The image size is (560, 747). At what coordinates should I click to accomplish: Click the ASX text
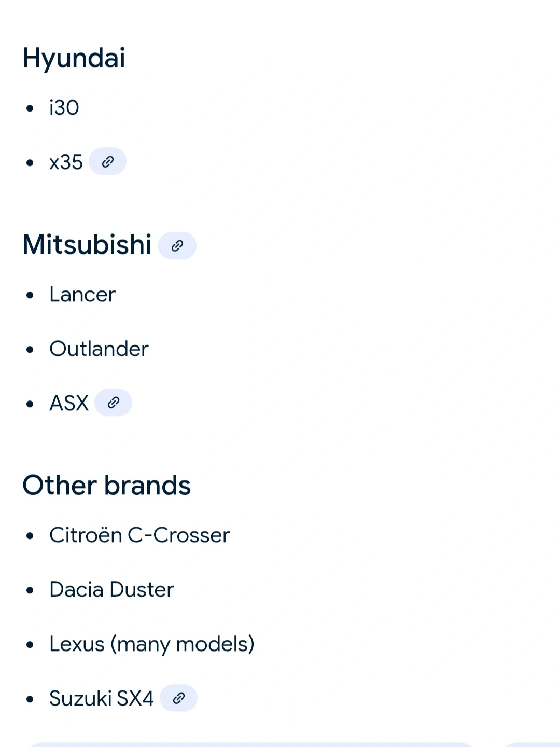coord(69,403)
